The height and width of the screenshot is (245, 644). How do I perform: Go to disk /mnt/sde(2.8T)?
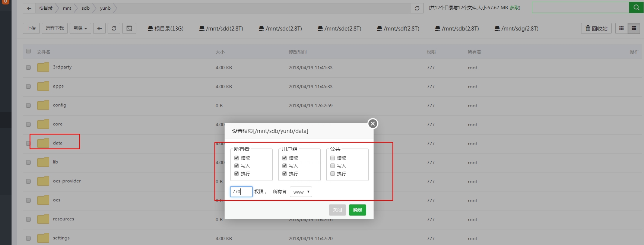tap(339, 28)
